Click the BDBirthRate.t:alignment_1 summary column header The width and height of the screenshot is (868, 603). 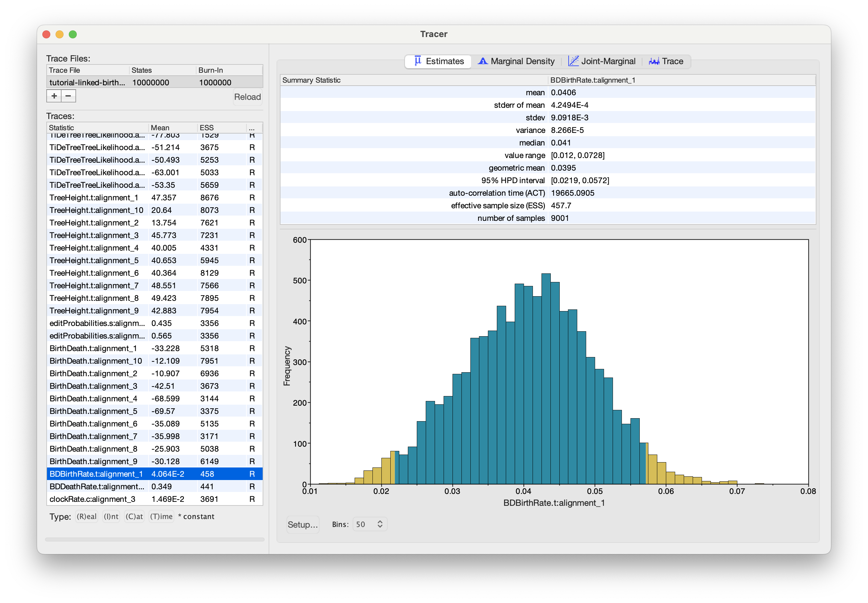682,80
